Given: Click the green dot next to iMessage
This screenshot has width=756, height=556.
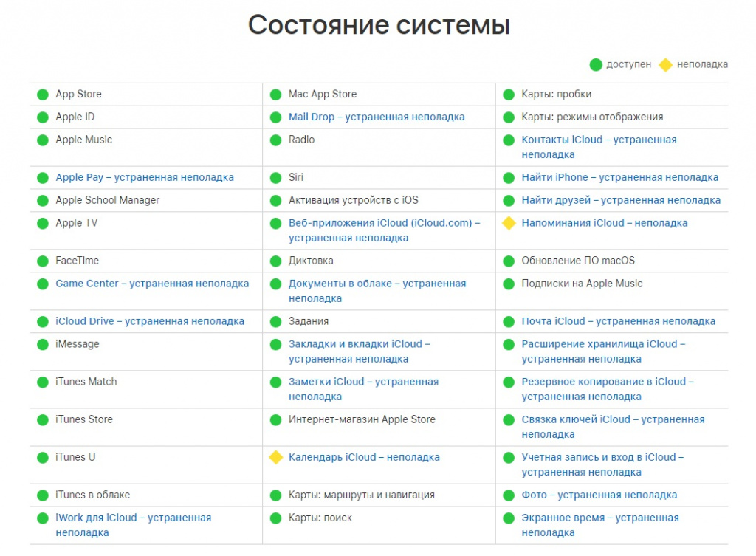Looking at the screenshot, I should (43, 344).
